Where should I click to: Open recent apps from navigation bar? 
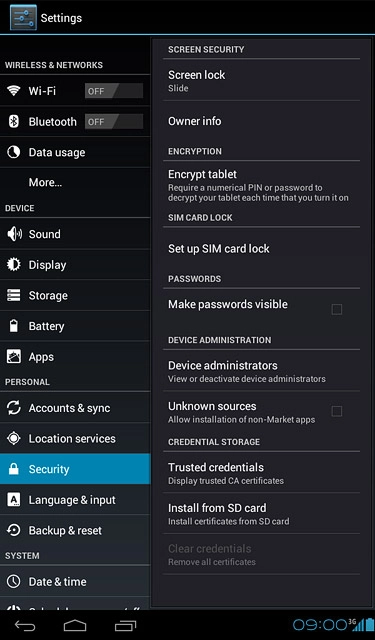tap(125, 625)
